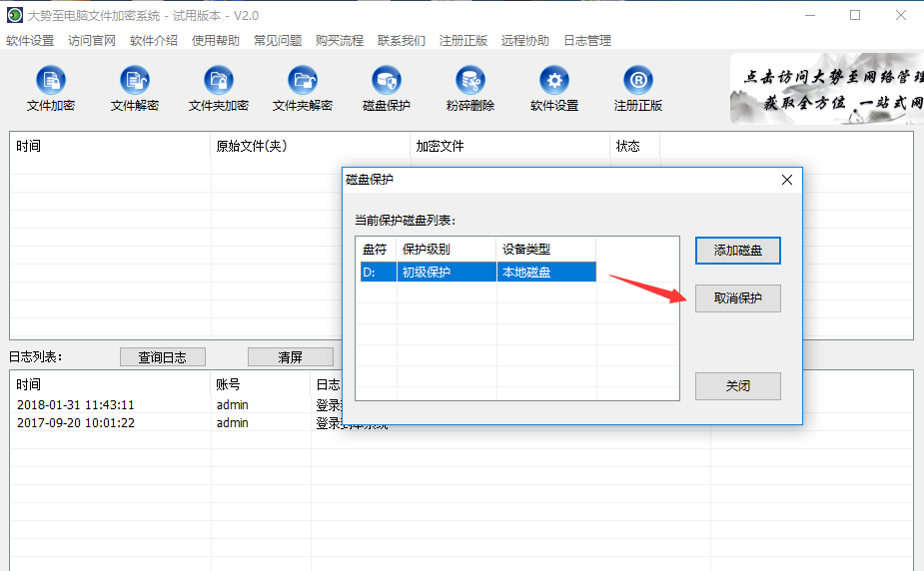Click the 注册正版 registration icon
924x571 pixels.
[638, 81]
